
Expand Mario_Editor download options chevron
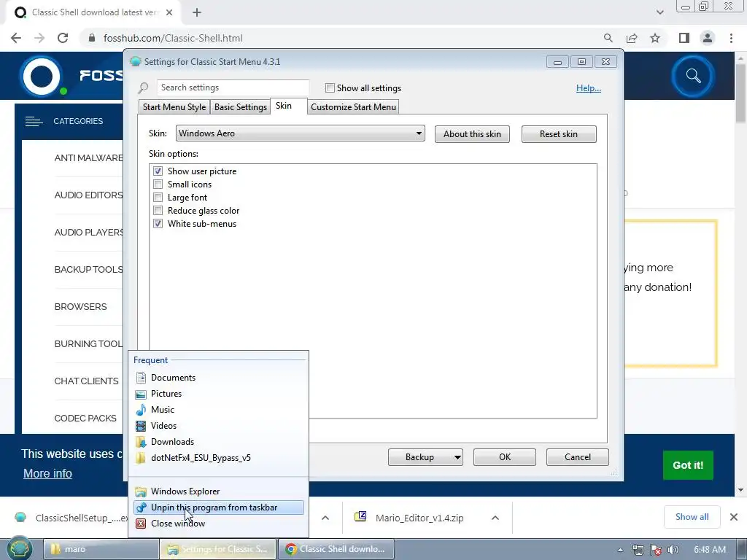(x=495, y=518)
